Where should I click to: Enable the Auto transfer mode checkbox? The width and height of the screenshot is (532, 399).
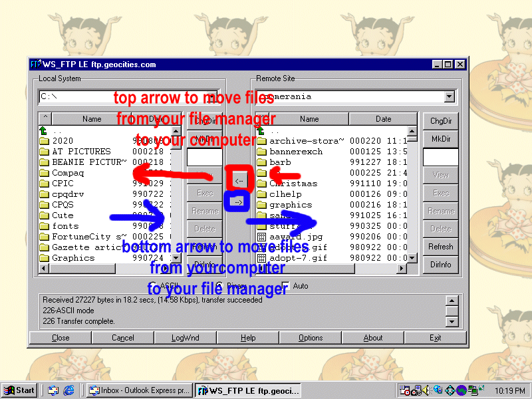pos(286,286)
